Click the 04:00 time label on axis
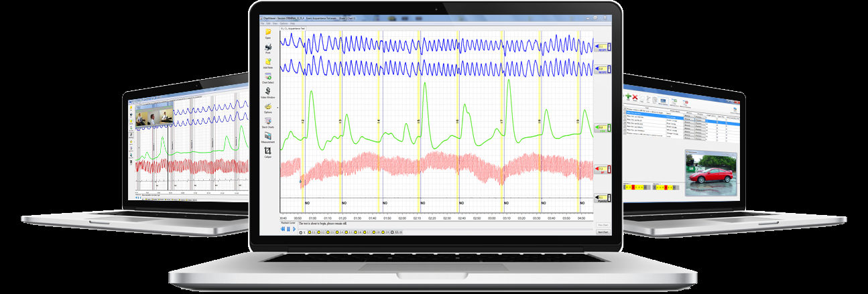 pyautogui.click(x=582, y=218)
